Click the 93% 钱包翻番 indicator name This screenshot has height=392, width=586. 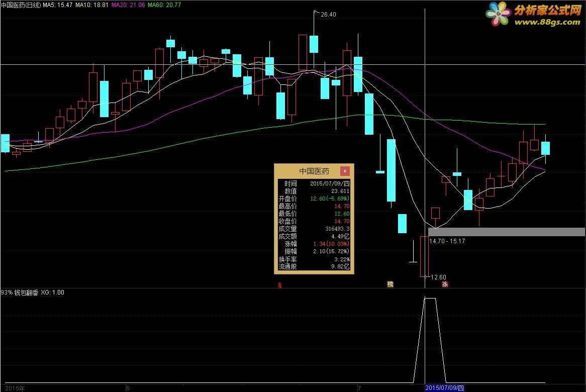tap(20, 292)
